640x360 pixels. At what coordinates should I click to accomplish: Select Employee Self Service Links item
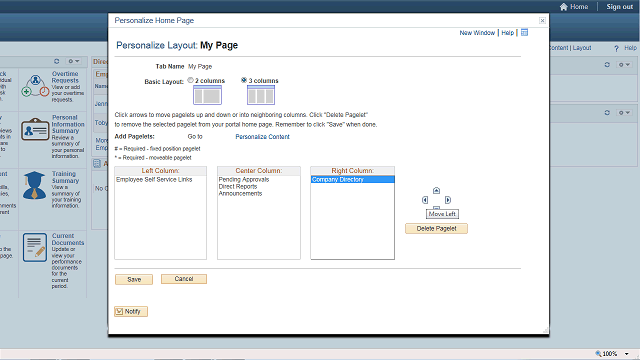pos(154,180)
